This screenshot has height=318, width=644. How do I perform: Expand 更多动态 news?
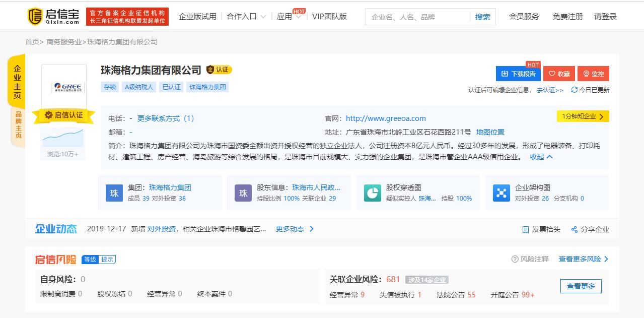click(x=295, y=229)
